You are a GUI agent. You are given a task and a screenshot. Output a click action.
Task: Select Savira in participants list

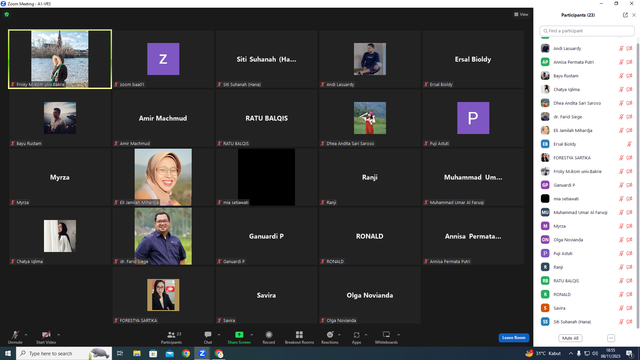[587, 308]
